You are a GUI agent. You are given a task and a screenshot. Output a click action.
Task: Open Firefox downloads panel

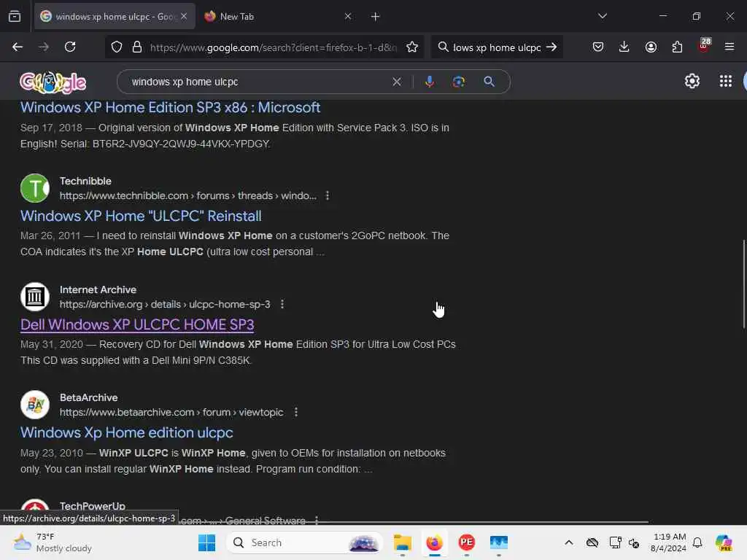[x=624, y=47]
